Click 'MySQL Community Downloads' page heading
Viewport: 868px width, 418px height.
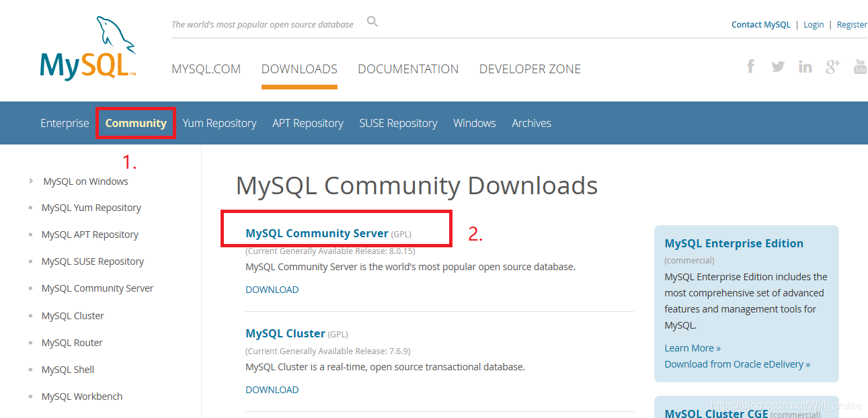click(x=417, y=185)
